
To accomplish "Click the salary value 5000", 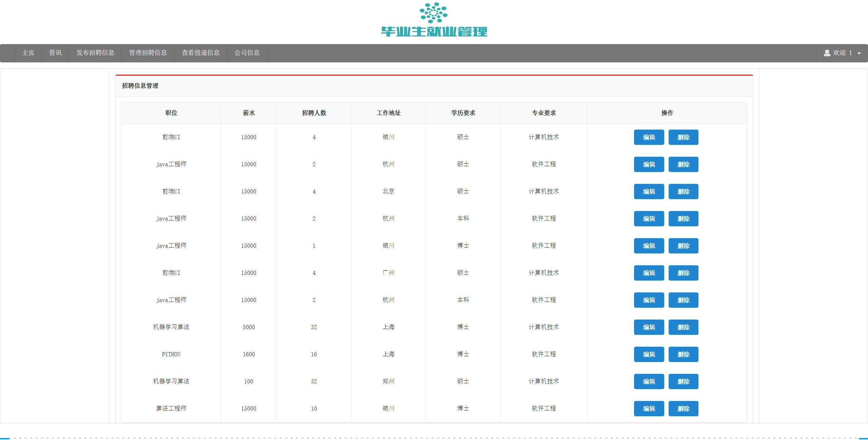I will [x=249, y=327].
